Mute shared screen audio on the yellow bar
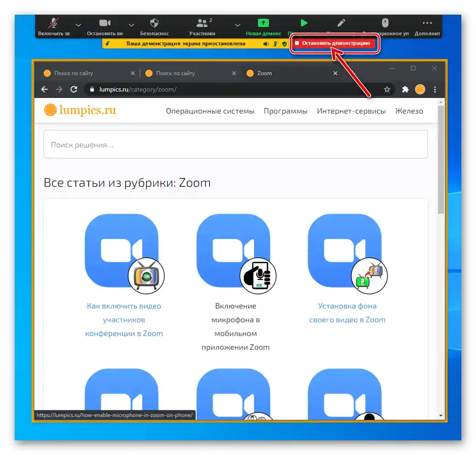 267,44
